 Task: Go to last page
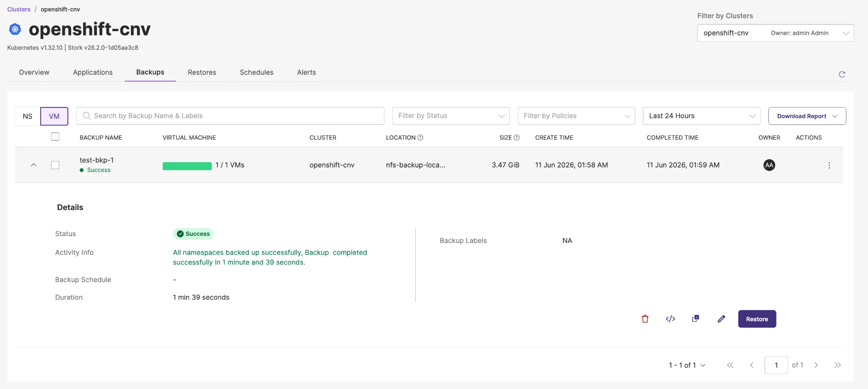pos(837,365)
